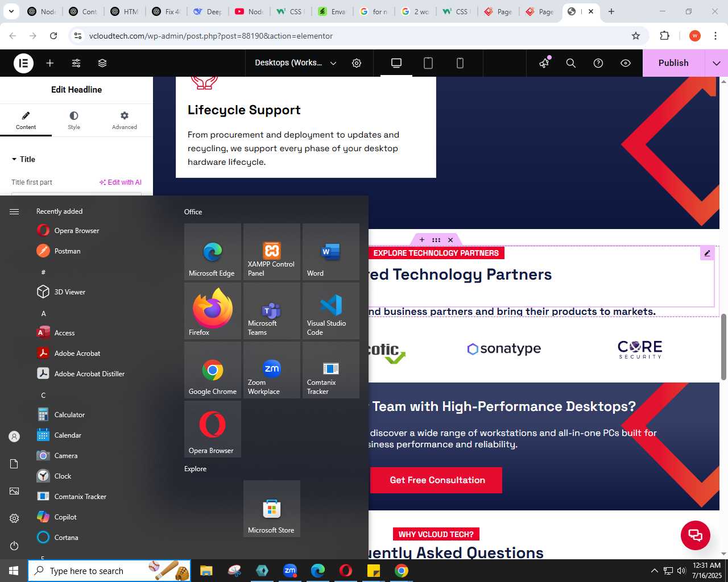
Task: Expand the Start menu hamburger icon
Action: tap(14, 211)
